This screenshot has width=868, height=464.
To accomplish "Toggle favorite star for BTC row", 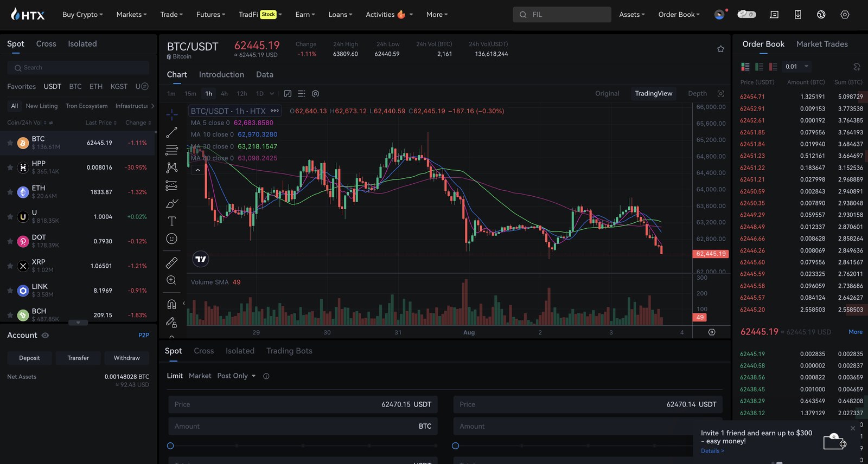I will (x=10, y=143).
